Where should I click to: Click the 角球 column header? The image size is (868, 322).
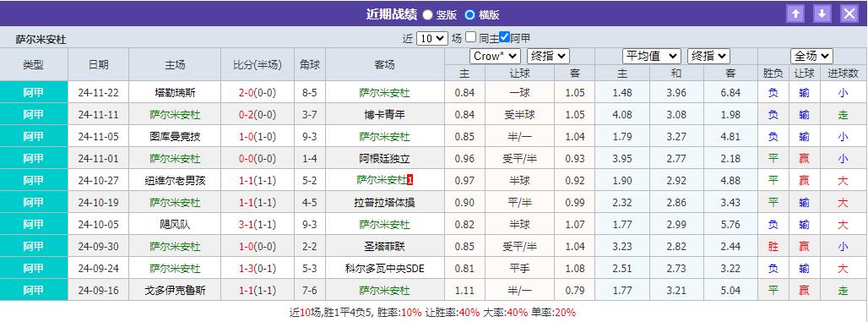309,65
